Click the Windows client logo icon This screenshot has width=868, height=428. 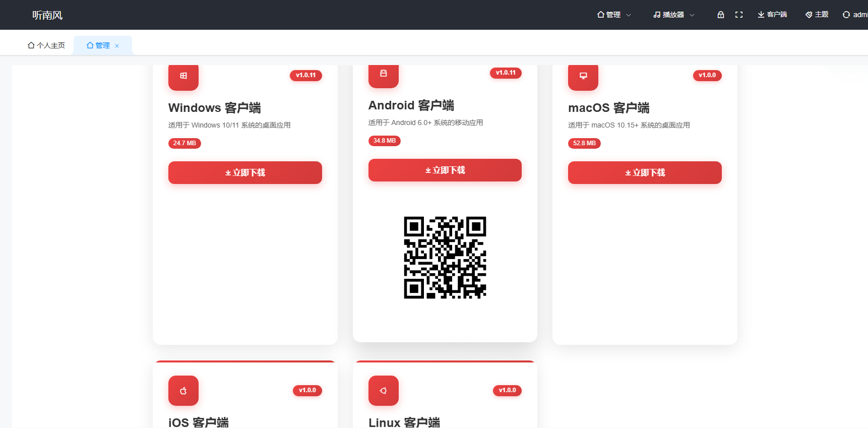pyautogui.click(x=183, y=76)
